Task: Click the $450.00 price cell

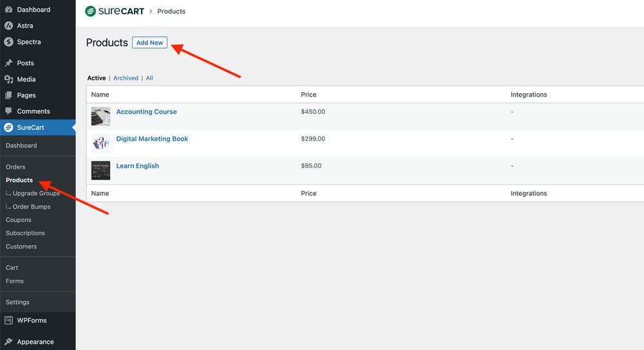Action: pyautogui.click(x=313, y=111)
